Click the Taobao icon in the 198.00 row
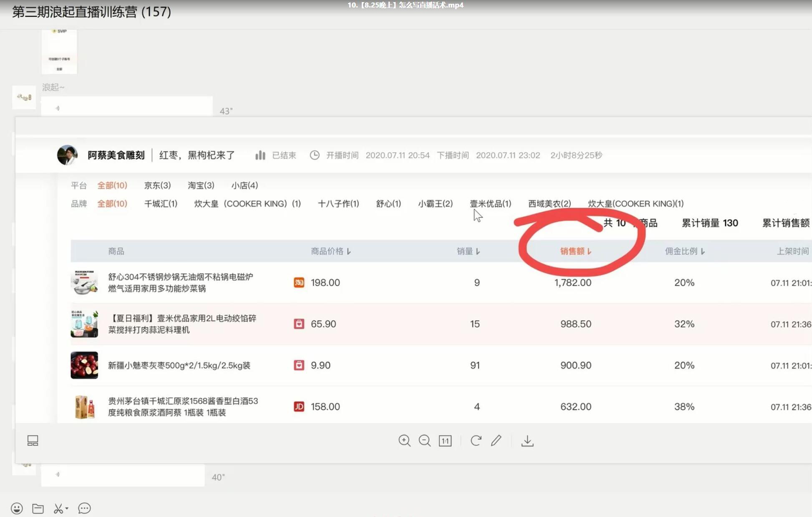This screenshot has height=517, width=812. 299,283
